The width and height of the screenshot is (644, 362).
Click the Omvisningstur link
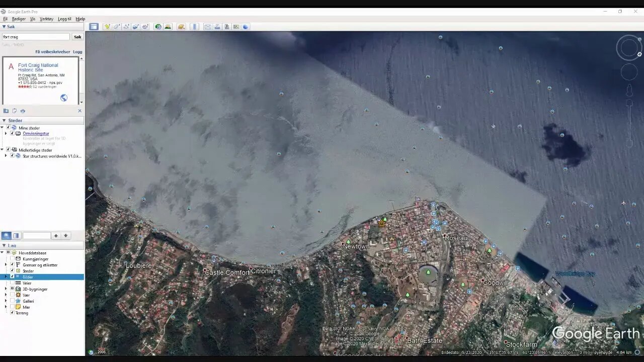pyautogui.click(x=36, y=133)
